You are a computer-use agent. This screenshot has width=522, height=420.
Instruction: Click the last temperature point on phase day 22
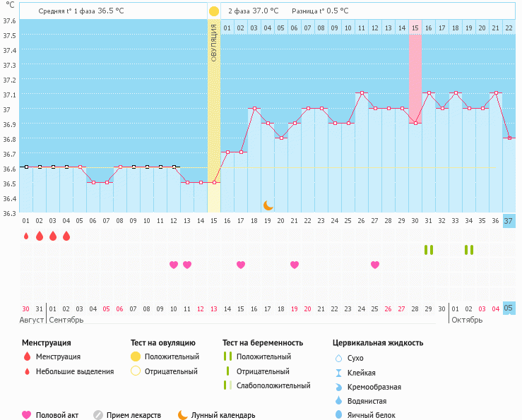tap(509, 138)
